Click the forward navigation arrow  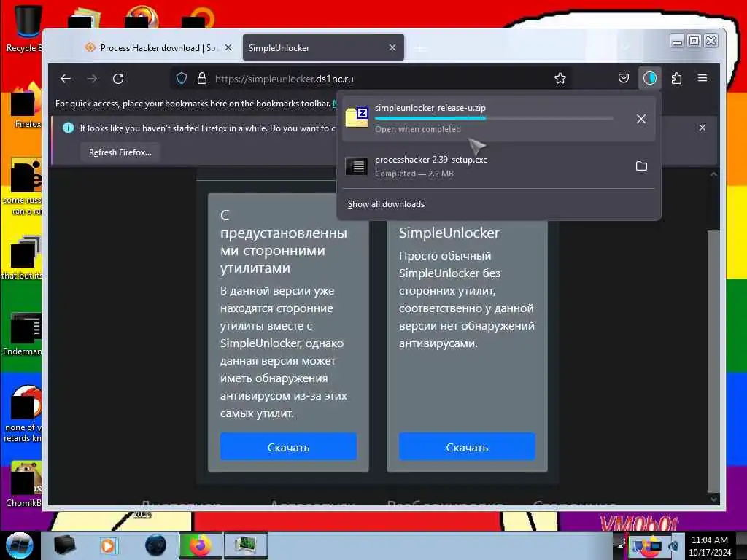click(92, 79)
